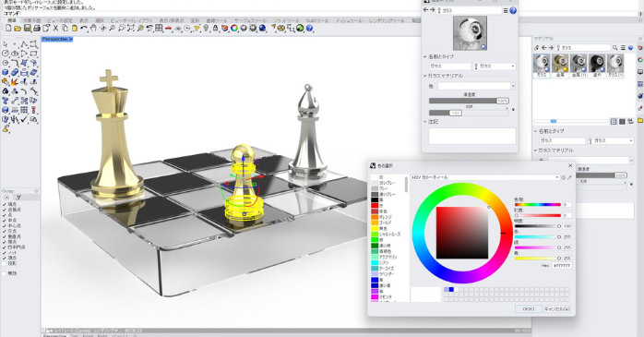Switch to the 作業平面 toolbar tab
The width and height of the screenshot is (644, 337).
click(31, 20)
